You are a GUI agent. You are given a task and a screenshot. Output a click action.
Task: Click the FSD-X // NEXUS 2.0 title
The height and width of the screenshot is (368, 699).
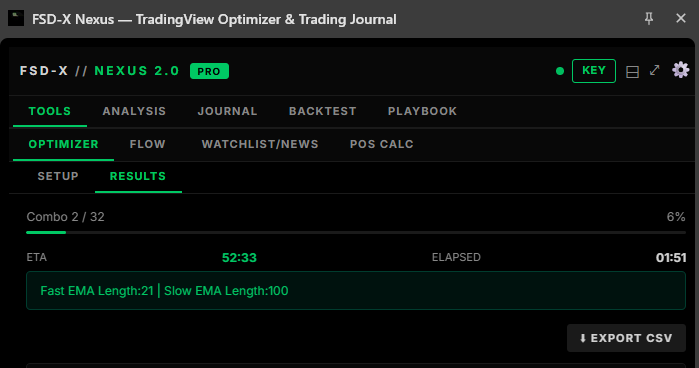(99, 71)
